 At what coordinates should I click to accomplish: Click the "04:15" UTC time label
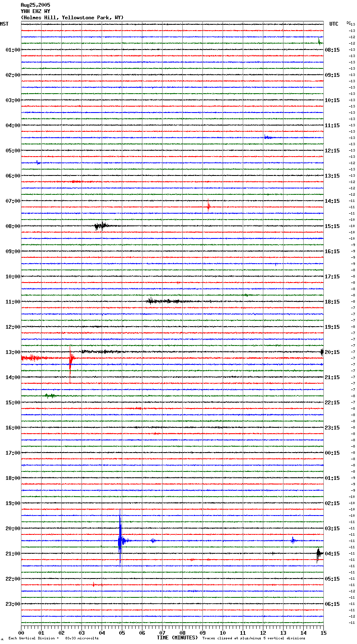click(x=332, y=554)
